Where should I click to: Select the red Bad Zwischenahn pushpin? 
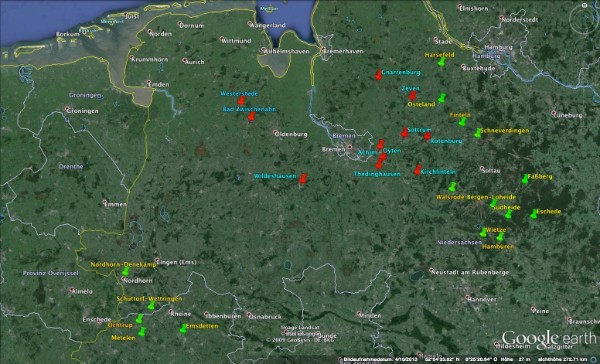pos(251,117)
